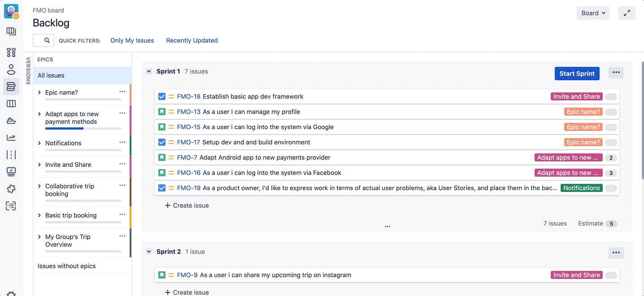The width and height of the screenshot is (644, 296).
Task: Click the FMO-17 task checkbox icon
Action: pyautogui.click(x=162, y=142)
